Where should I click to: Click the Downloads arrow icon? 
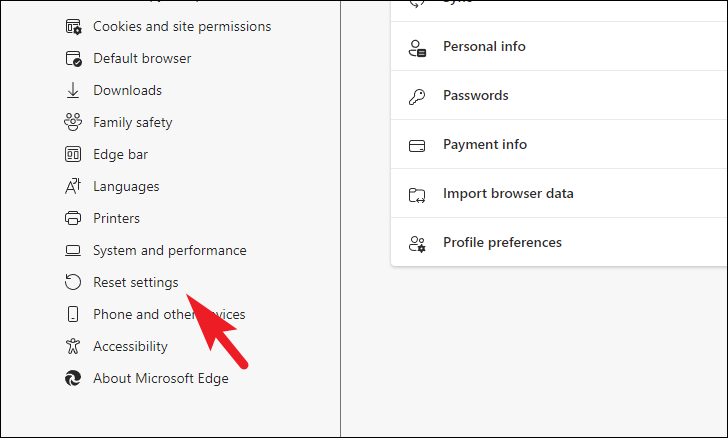73,90
